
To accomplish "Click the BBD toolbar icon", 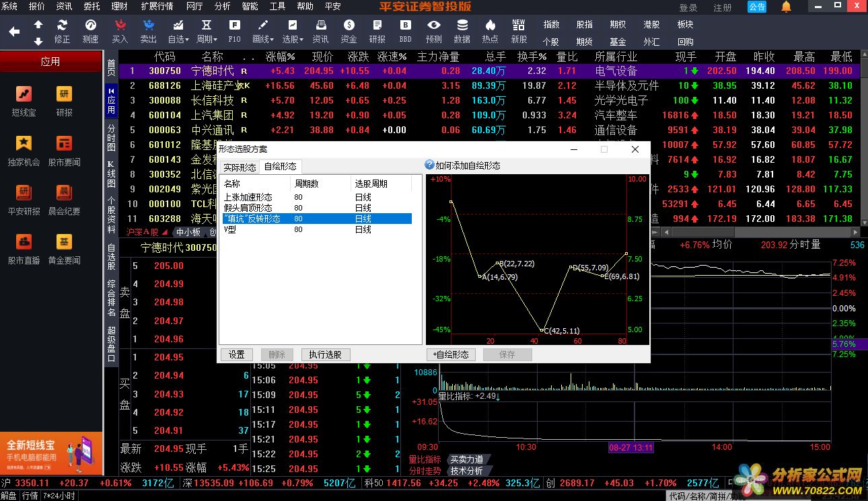I will click(x=405, y=31).
